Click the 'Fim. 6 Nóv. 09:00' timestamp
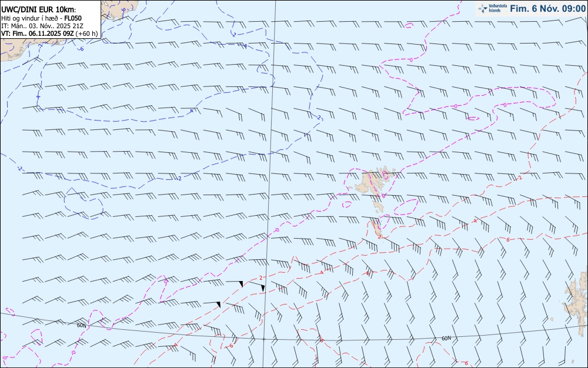This screenshot has height=368, width=588. click(x=547, y=9)
